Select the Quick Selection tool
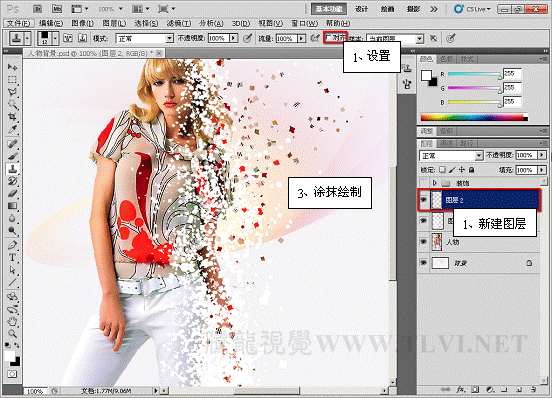552x398 pixels. click(x=12, y=105)
